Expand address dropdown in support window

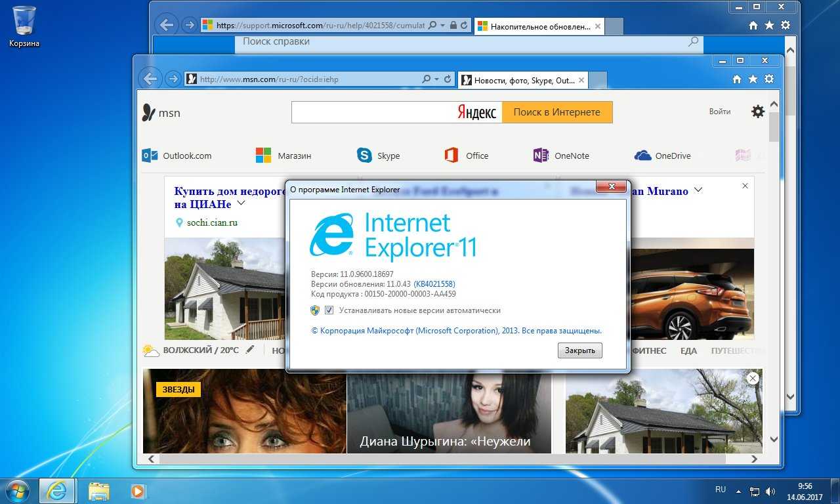coord(442,26)
